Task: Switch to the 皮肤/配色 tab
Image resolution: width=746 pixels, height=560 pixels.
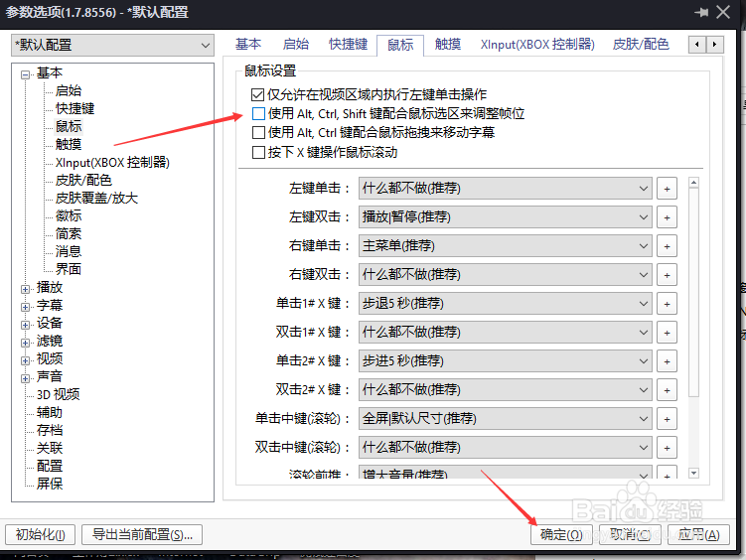Action: tap(641, 45)
